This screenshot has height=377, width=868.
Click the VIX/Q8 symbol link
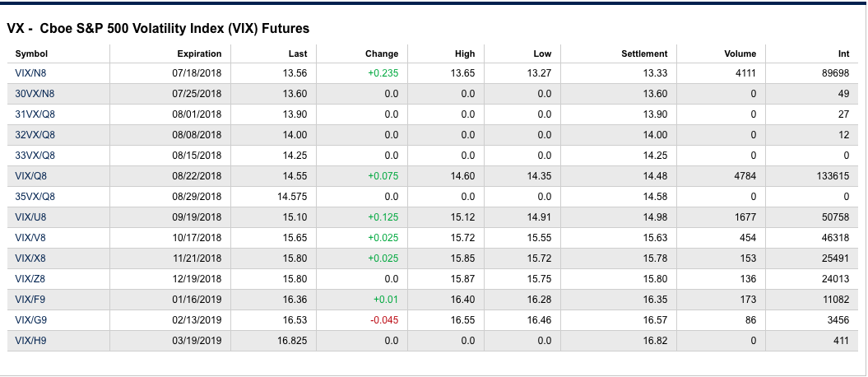pos(31,176)
